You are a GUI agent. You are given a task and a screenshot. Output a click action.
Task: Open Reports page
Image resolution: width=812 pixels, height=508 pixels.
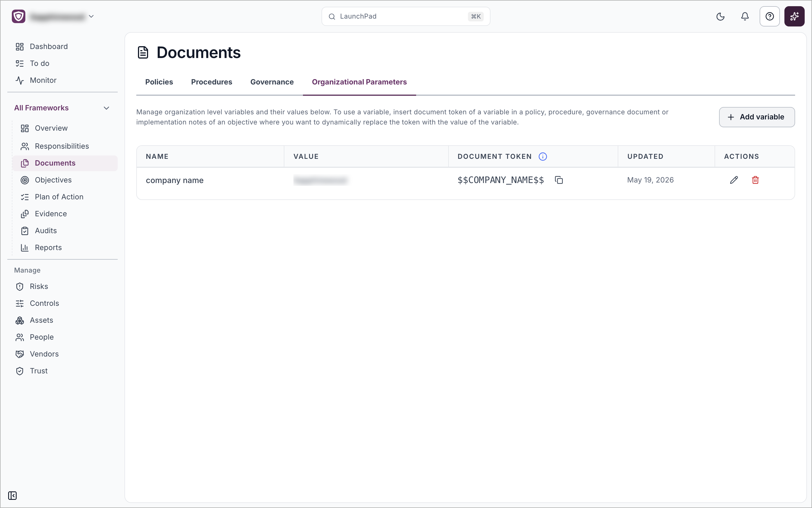(65, 248)
